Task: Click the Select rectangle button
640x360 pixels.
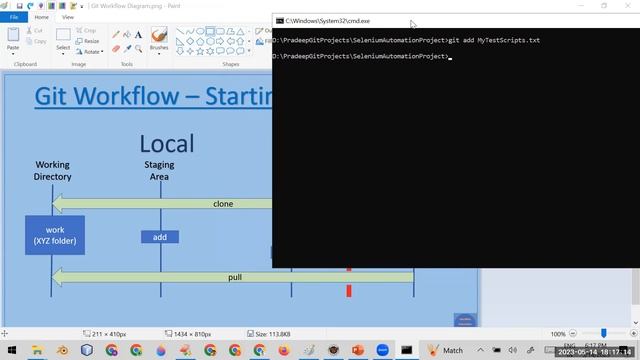Action: [63, 38]
